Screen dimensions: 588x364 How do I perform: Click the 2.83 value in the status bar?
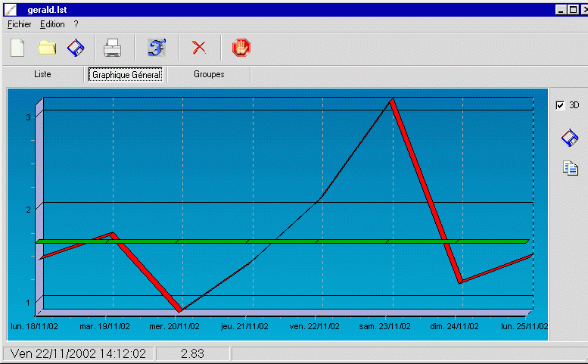(192, 353)
